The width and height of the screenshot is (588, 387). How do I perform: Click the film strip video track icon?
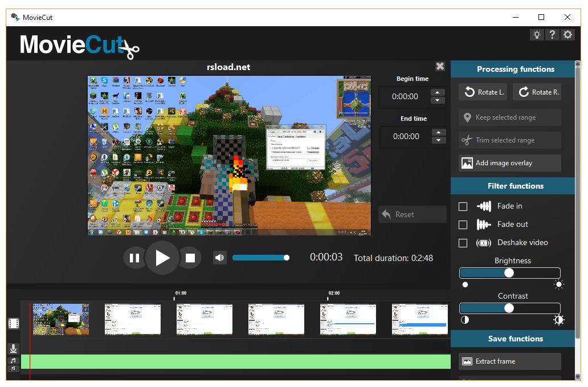pos(14,323)
